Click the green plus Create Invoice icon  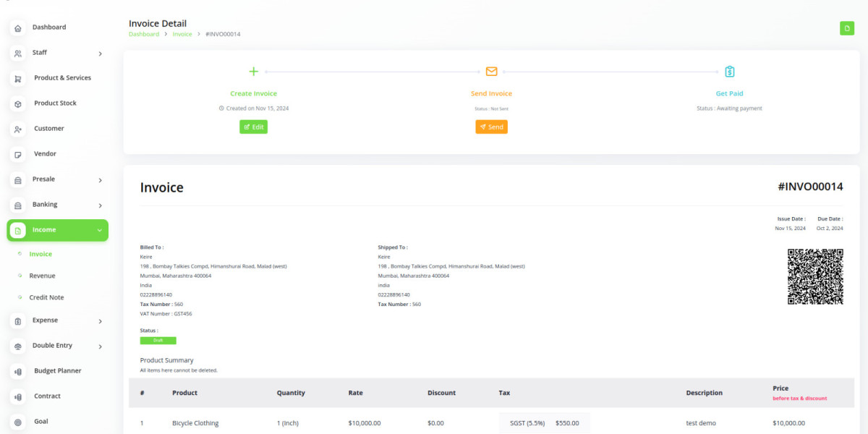[253, 72]
